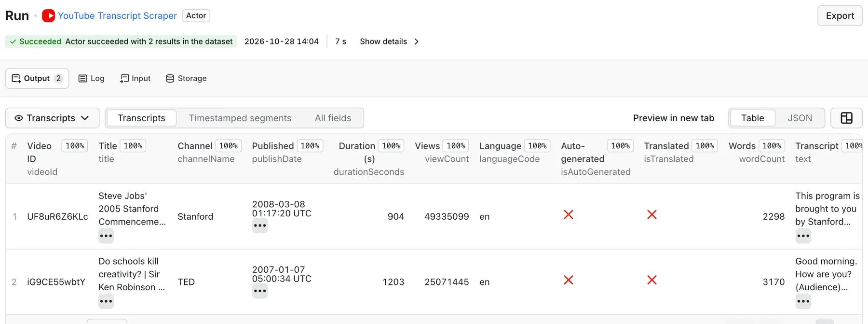Click word count 3170

coord(773,282)
